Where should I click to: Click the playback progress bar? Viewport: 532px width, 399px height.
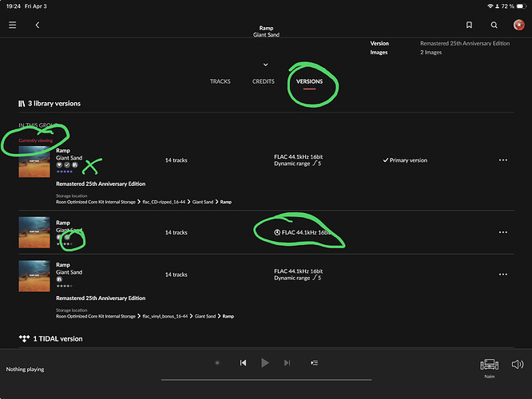click(266, 380)
